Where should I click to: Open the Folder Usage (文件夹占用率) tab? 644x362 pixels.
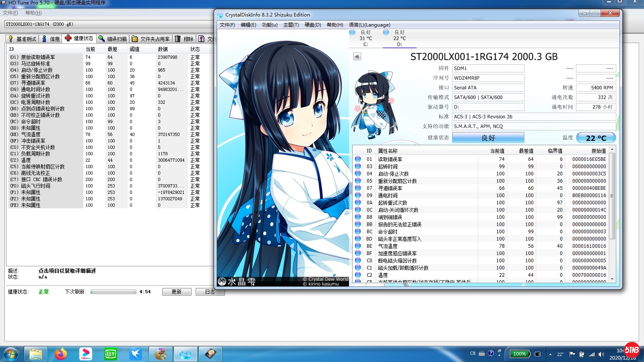tap(151, 39)
